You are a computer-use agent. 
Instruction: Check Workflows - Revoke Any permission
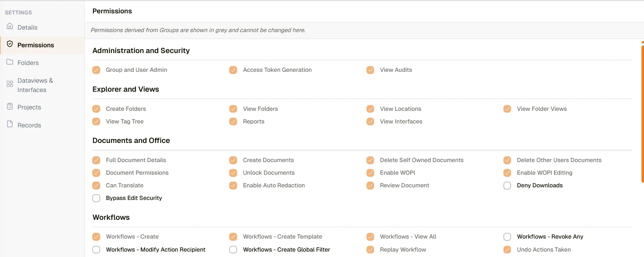pyautogui.click(x=507, y=237)
